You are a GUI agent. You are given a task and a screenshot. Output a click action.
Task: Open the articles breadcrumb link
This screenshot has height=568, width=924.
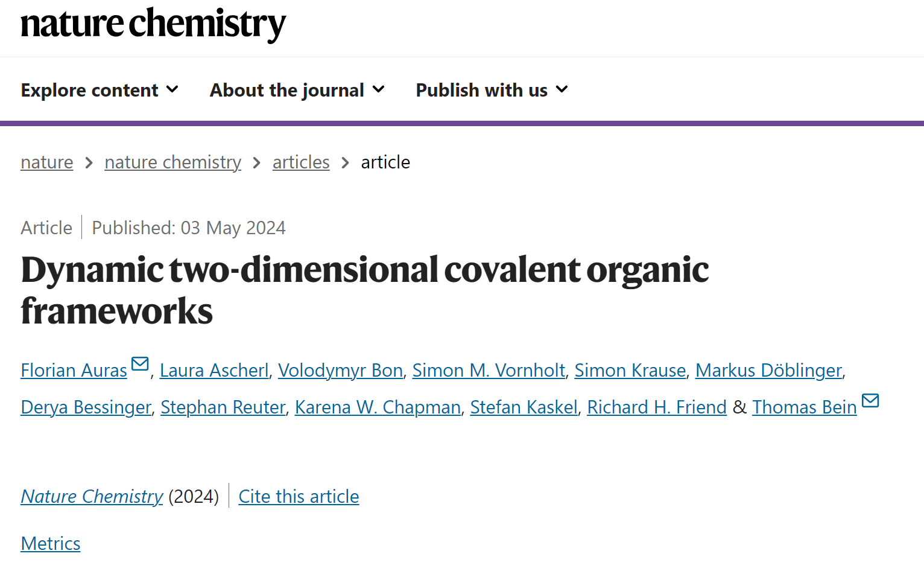point(301,162)
